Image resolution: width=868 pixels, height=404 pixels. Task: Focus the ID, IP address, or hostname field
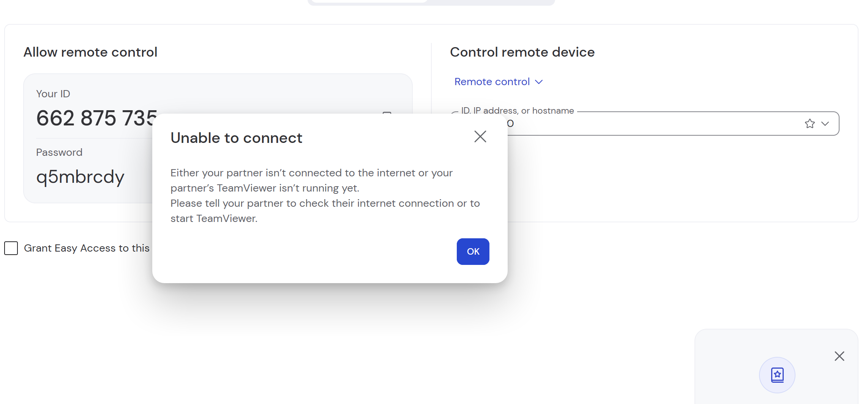pos(673,124)
